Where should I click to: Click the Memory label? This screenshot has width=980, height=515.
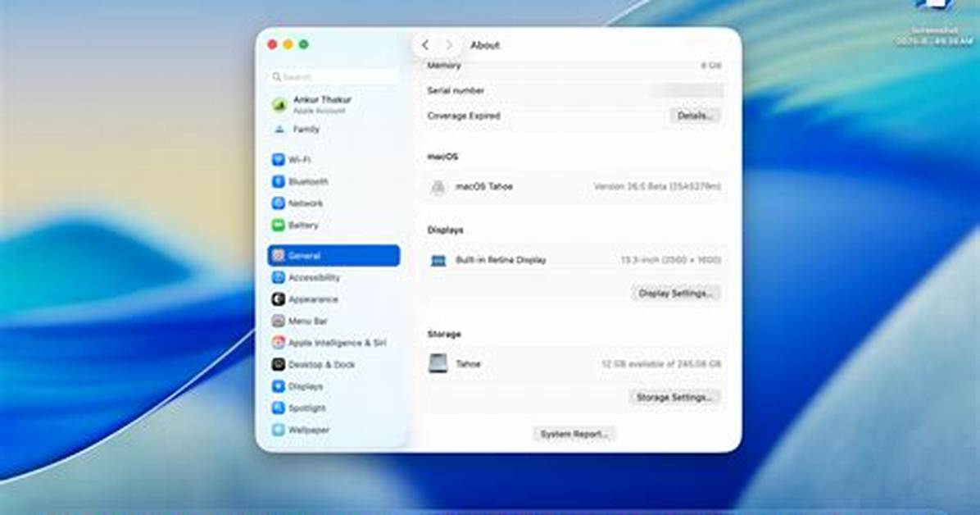444,65
